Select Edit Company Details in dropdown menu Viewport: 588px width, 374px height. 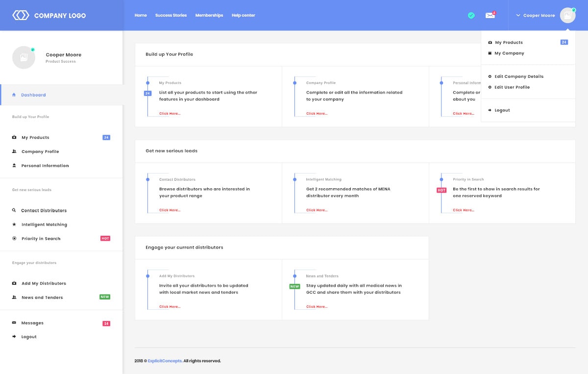[x=518, y=76]
